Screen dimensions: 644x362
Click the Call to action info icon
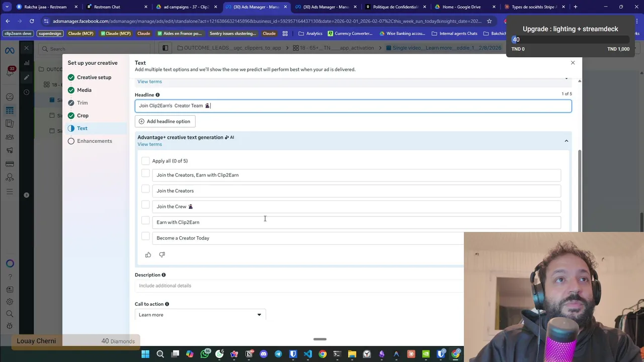pyautogui.click(x=167, y=304)
